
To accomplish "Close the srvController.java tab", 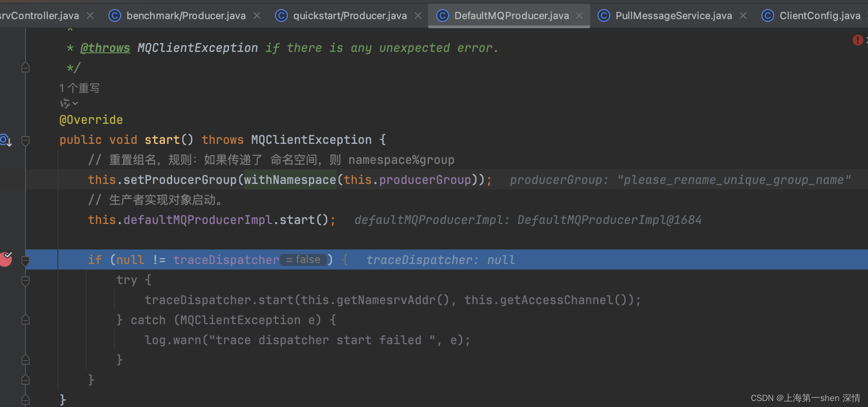I will [x=90, y=15].
